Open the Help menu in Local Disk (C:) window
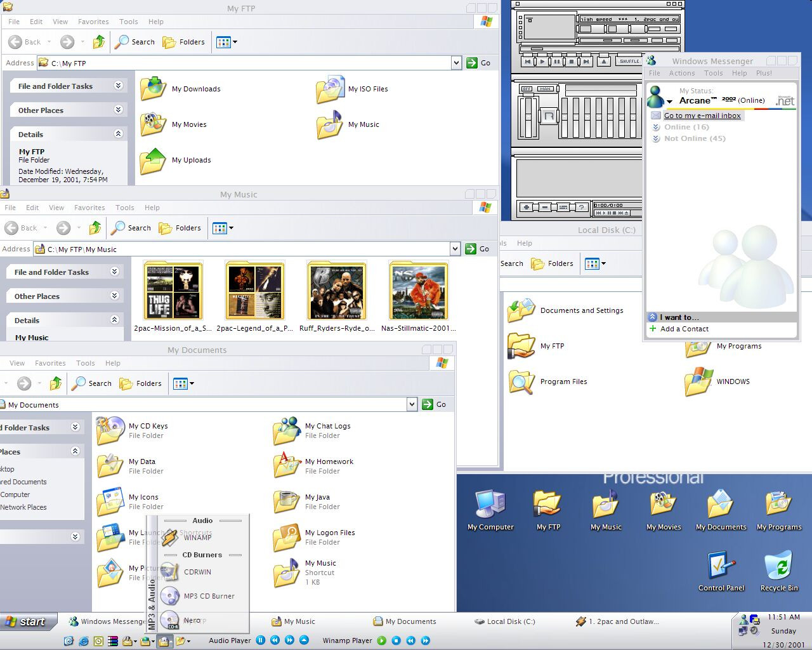The width and height of the screenshot is (812, 650). 525,243
